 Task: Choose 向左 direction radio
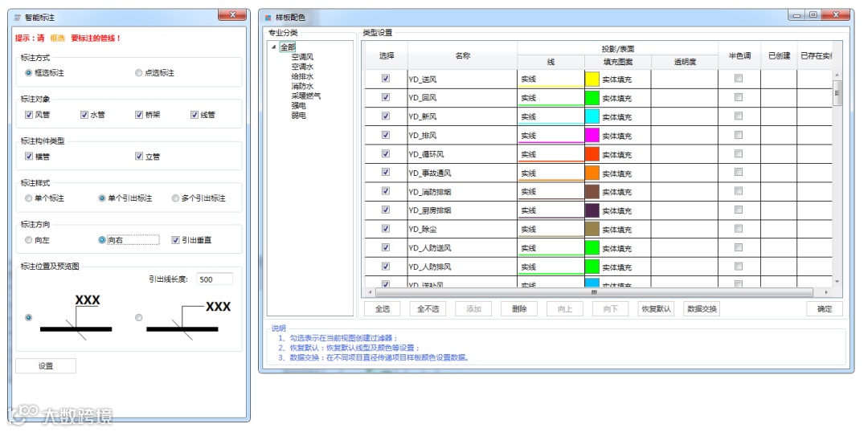pos(28,240)
